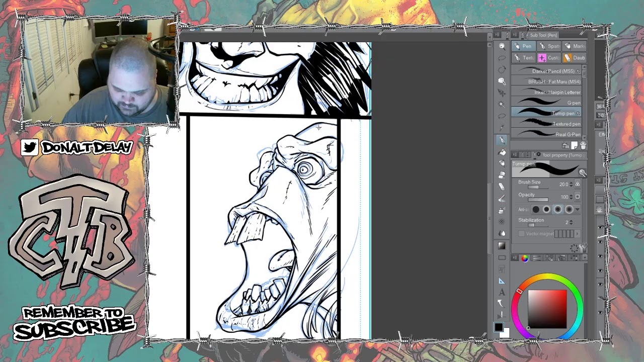Delete sub tool with trash icon
The height and width of the screenshot is (362, 644).
coord(583,145)
